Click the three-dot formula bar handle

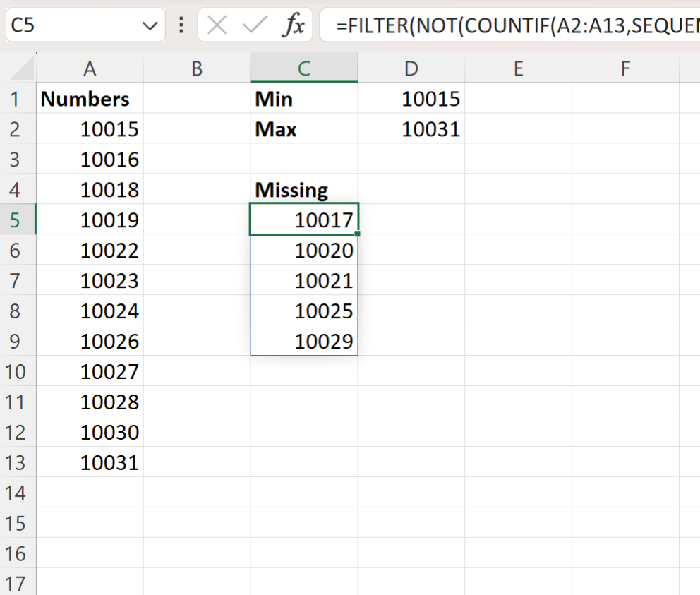tap(182, 26)
